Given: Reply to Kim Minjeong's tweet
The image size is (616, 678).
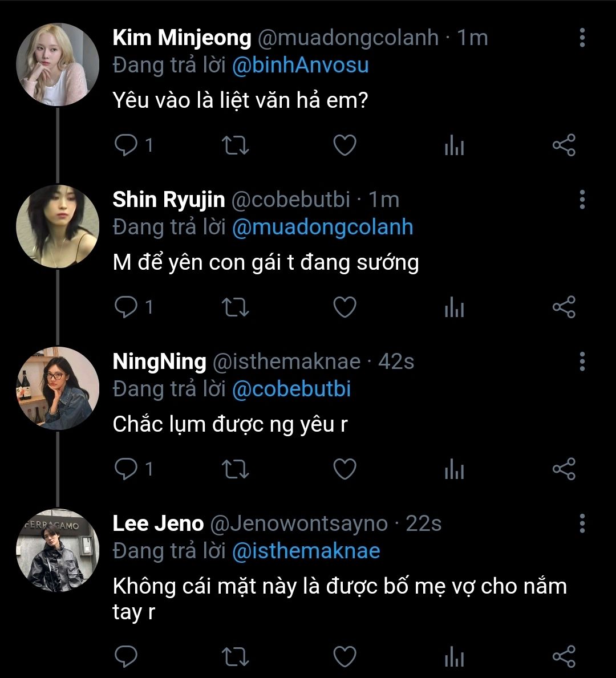Looking at the screenshot, I should tap(125, 145).
